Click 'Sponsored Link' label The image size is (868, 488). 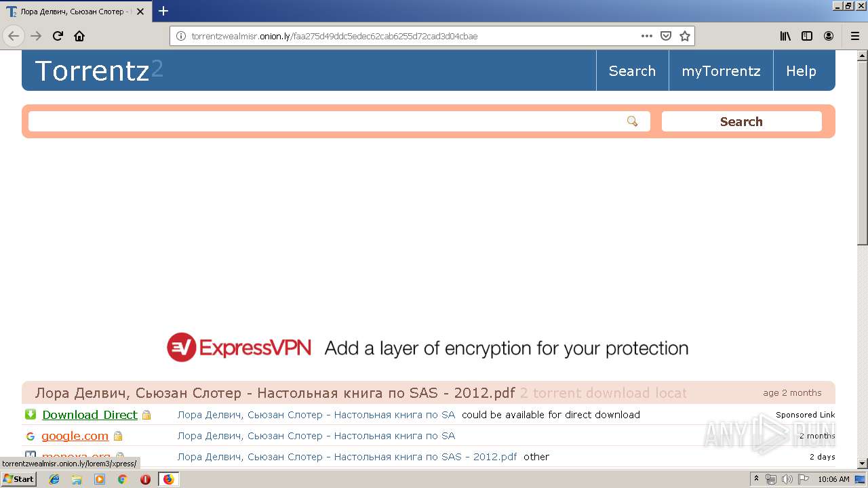(806, 415)
